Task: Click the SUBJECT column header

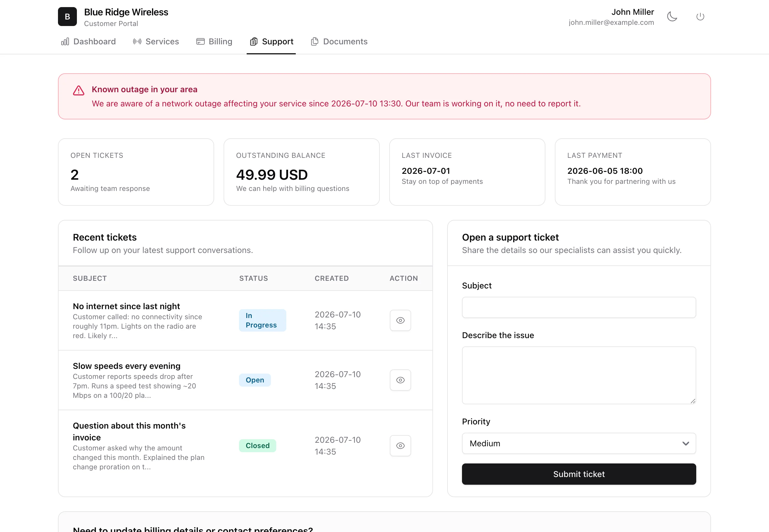Action: point(90,278)
